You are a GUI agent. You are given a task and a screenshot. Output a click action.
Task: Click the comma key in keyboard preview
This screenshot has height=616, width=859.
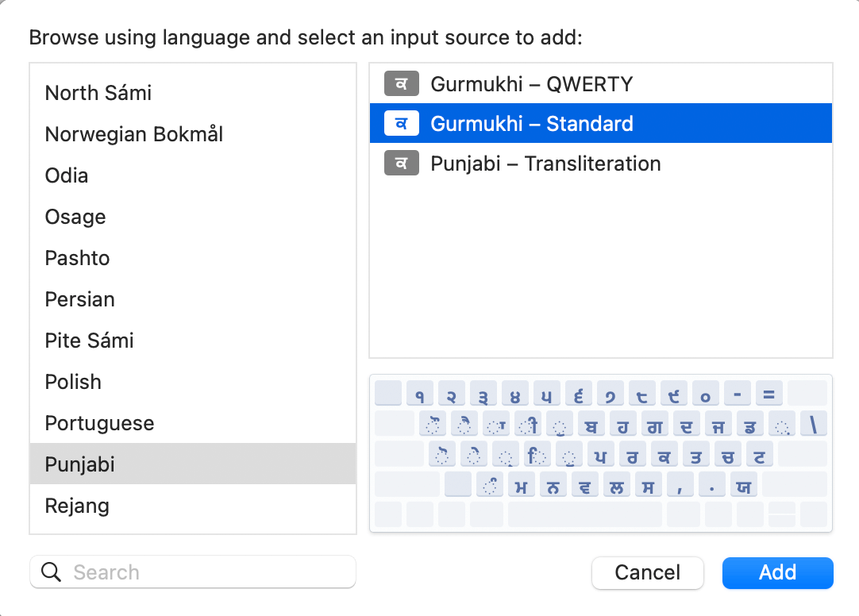click(680, 485)
